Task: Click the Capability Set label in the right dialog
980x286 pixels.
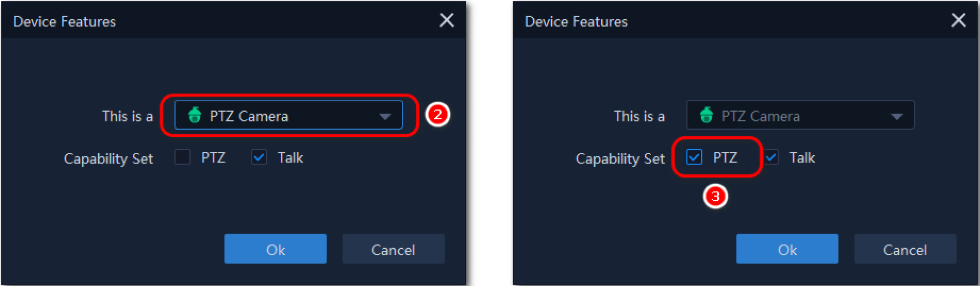Action: point(620,158)
